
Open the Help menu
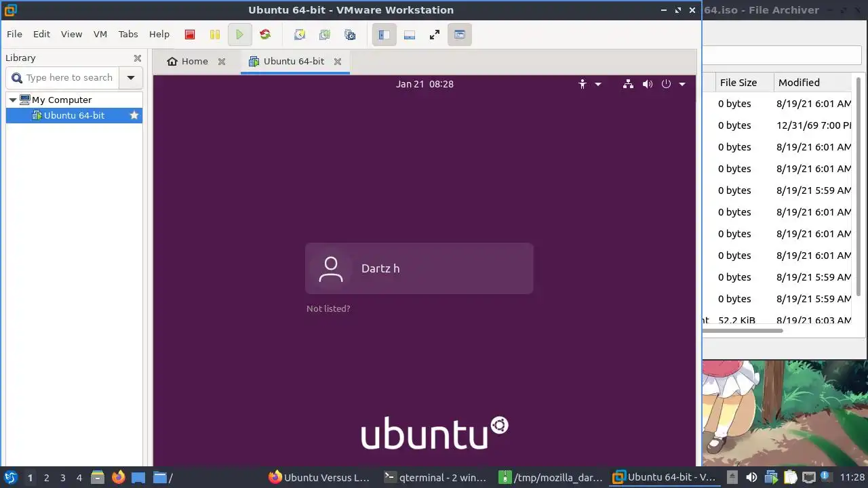click(x=159, y=34)
